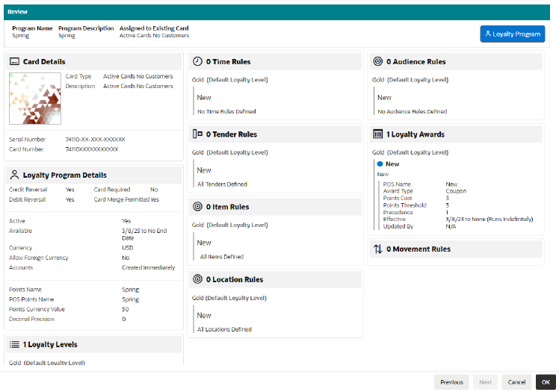This screenshot has width=559, height=392.
Task: Click the Updated By value N/A
Action: [451, 226]
